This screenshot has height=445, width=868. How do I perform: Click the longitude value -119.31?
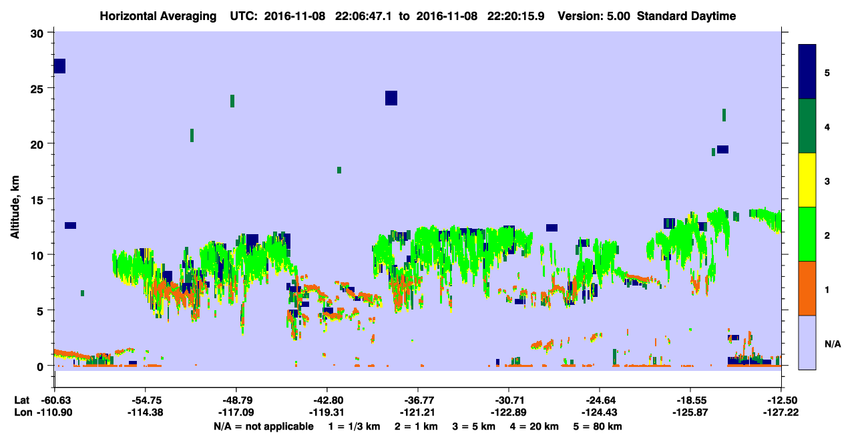[x=327, y=413]
